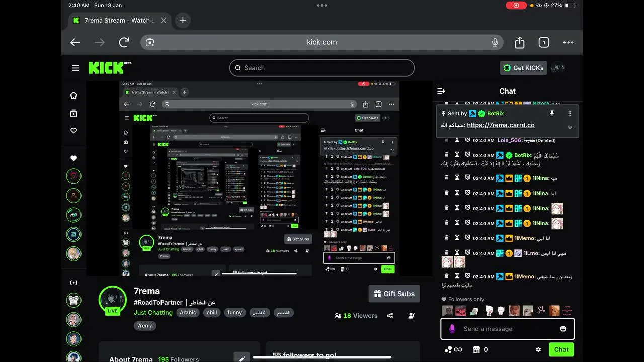This screenshot has height=362, width=644.
Task: Open Following outline-heart icon in sidebar
Action: click(73, 131)
